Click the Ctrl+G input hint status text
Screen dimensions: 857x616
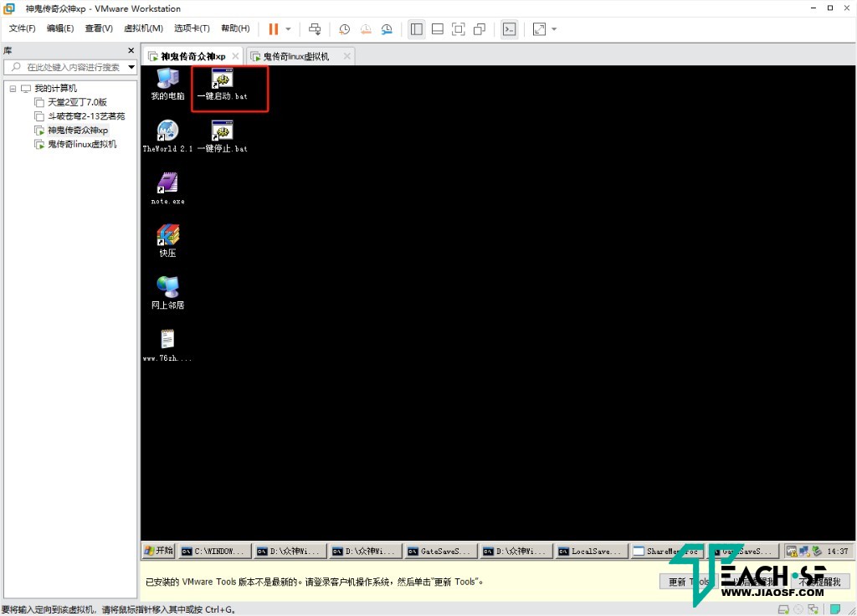(x=119, y=609)
